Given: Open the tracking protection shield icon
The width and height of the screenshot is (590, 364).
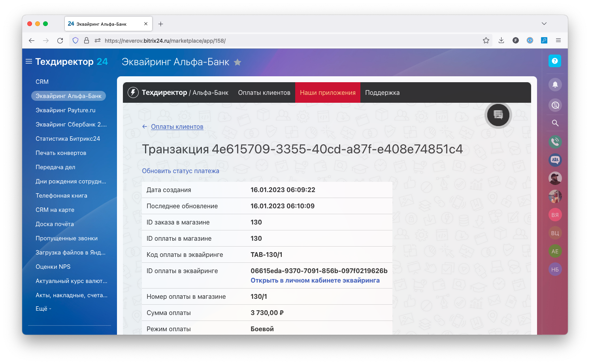Looking at the screenshot, I should 75,40.
